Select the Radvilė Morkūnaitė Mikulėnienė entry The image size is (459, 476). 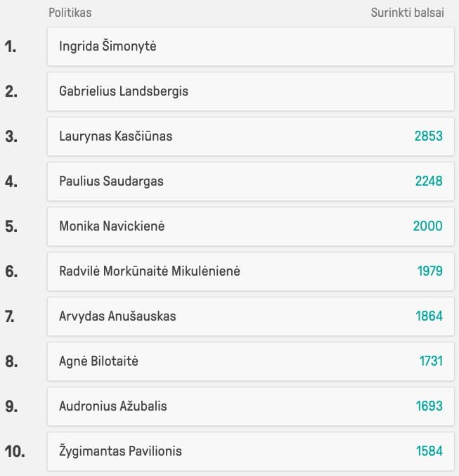251,271
